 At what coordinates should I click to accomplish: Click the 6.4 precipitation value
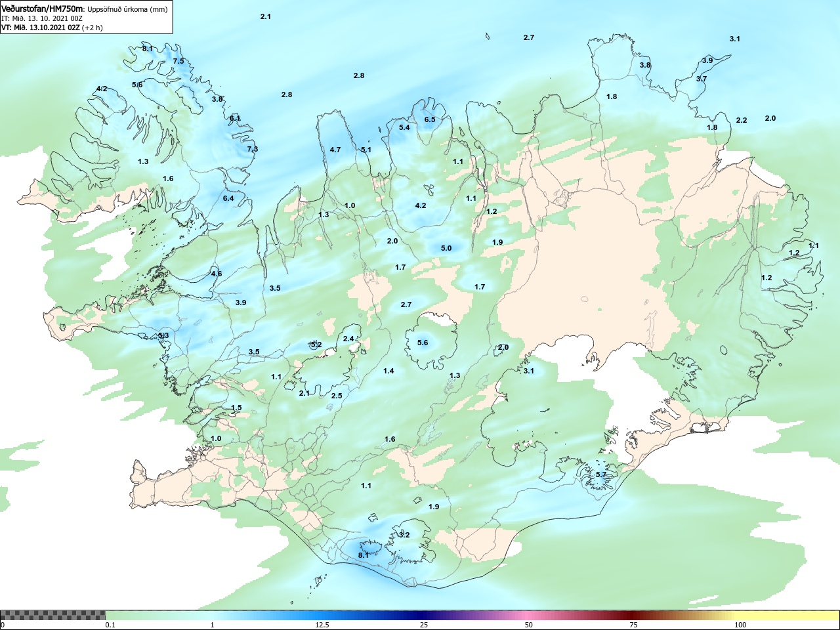[228, 198]
